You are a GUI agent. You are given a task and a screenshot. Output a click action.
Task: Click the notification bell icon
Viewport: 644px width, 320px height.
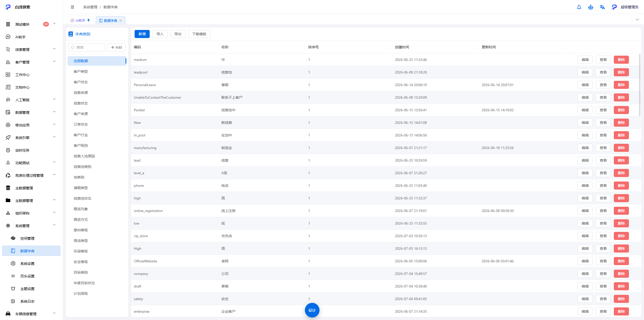click(x=579, y=7)
